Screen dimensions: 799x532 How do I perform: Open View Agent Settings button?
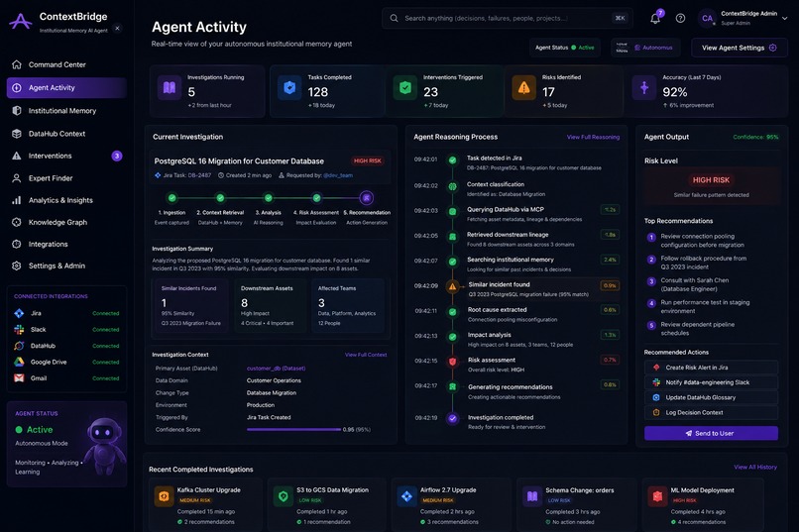click(x=739, y=48)
